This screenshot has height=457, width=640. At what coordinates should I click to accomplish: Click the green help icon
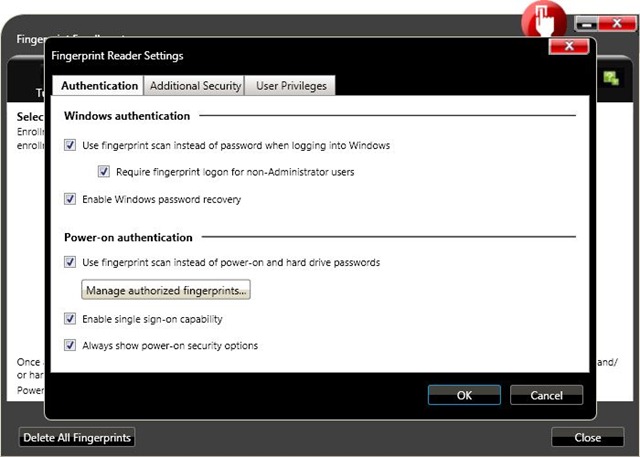point(610,77)
